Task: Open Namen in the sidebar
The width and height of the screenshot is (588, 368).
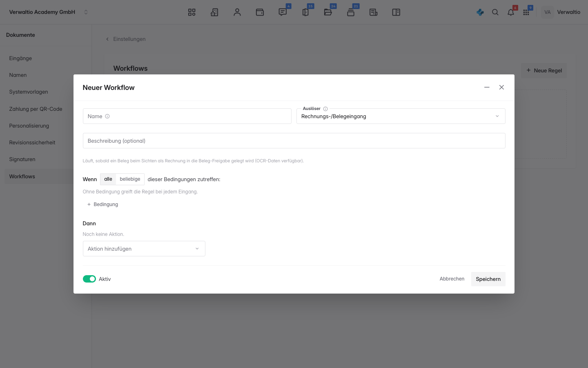Action: (x=46, y=75)
